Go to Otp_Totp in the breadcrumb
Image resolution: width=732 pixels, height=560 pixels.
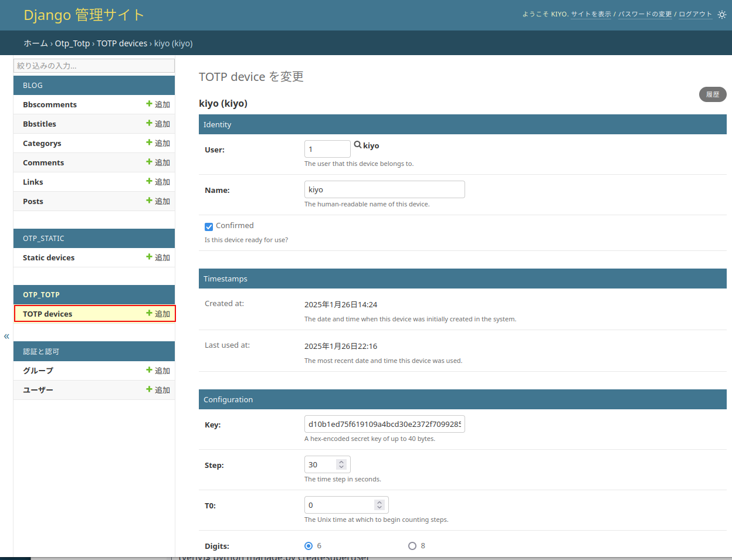[72, 43]
